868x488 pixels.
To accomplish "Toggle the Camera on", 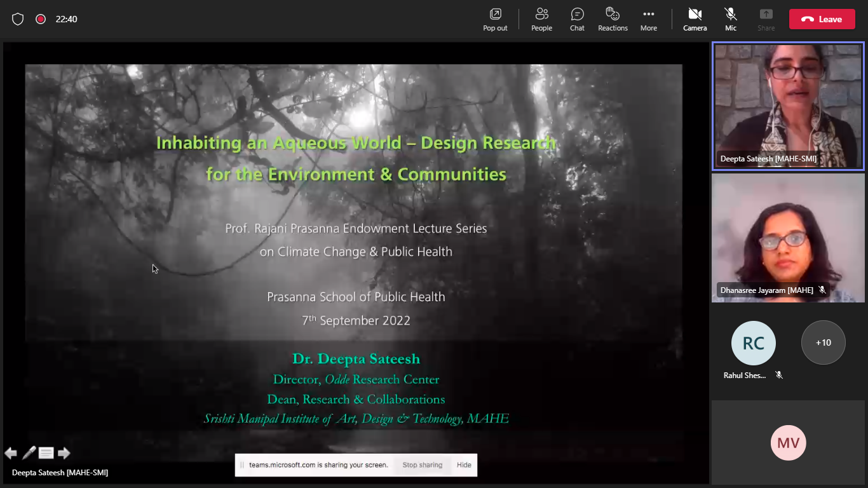I will click(x=695, y=19).
